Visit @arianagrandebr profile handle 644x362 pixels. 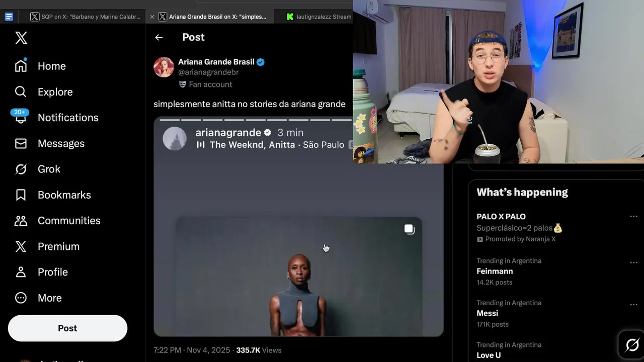[208, 72]
